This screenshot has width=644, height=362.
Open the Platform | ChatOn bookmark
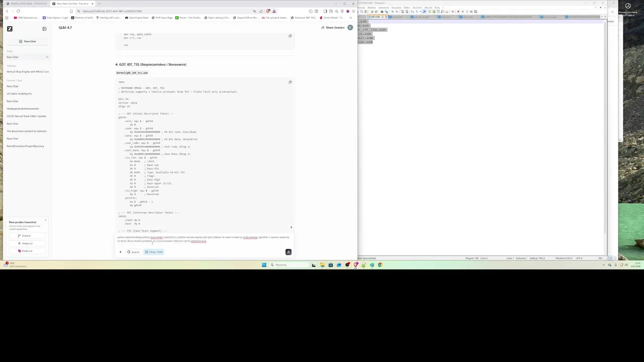[83, 18]
